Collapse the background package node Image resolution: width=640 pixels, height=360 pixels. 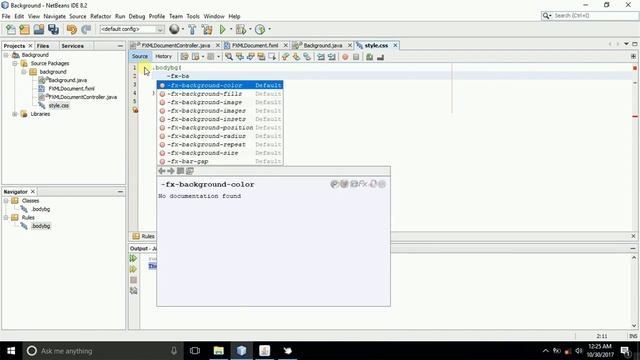[24, 72]
